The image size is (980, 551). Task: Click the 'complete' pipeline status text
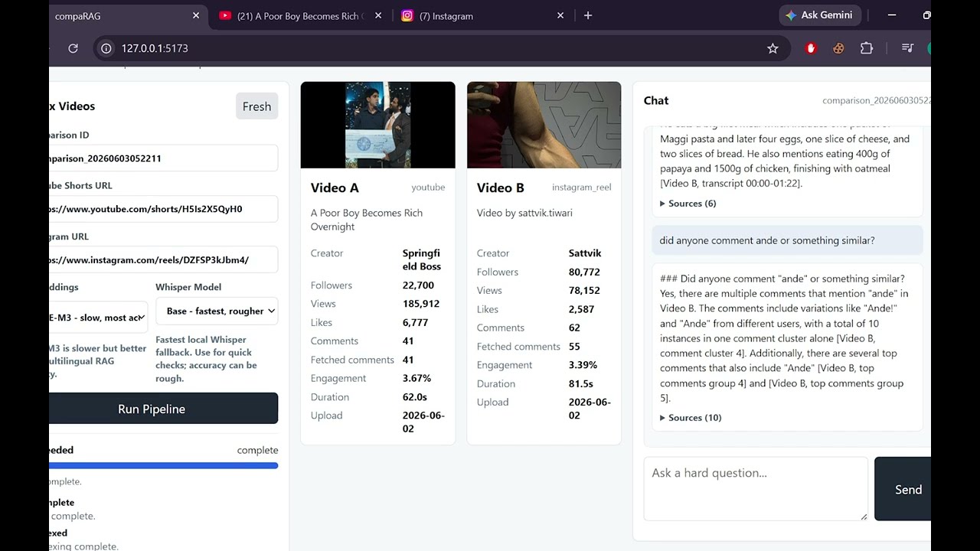(257, 450)
